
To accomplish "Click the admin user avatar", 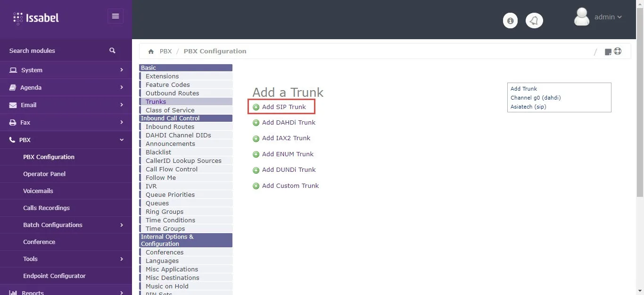I will tap(582, 17).
